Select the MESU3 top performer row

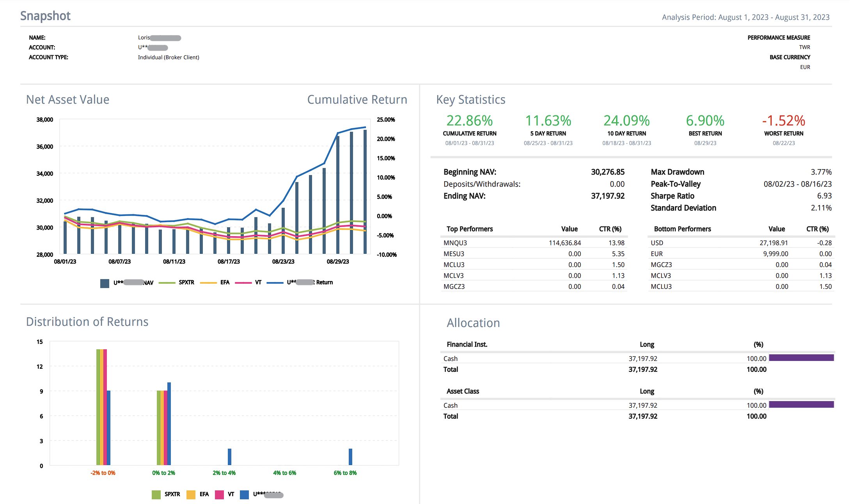454,254
